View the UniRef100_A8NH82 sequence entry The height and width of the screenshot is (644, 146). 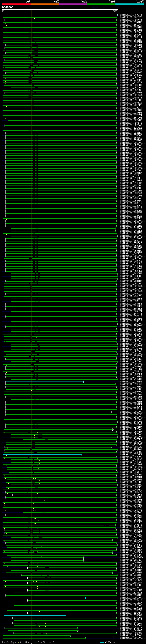[131, 633]
